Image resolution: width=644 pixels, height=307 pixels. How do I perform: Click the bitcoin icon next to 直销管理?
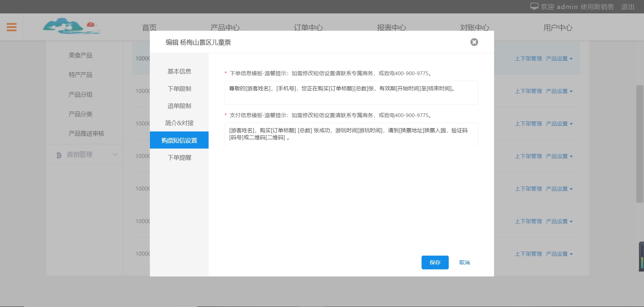pos(59,155)
